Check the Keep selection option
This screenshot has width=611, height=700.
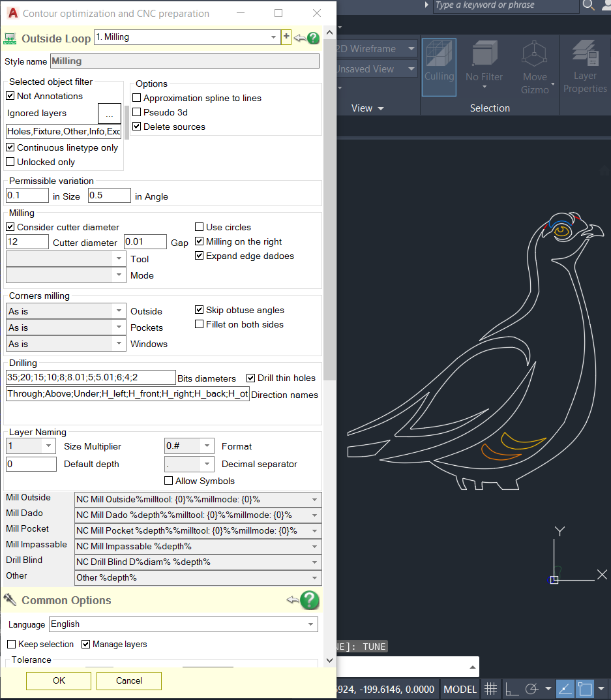[x=12, y=644]
